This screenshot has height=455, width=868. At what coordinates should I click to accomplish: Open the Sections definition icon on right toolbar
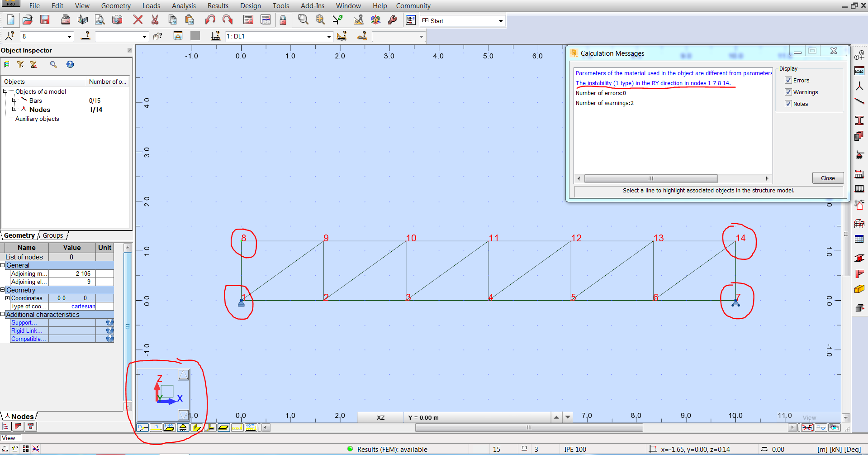[860, 120]
